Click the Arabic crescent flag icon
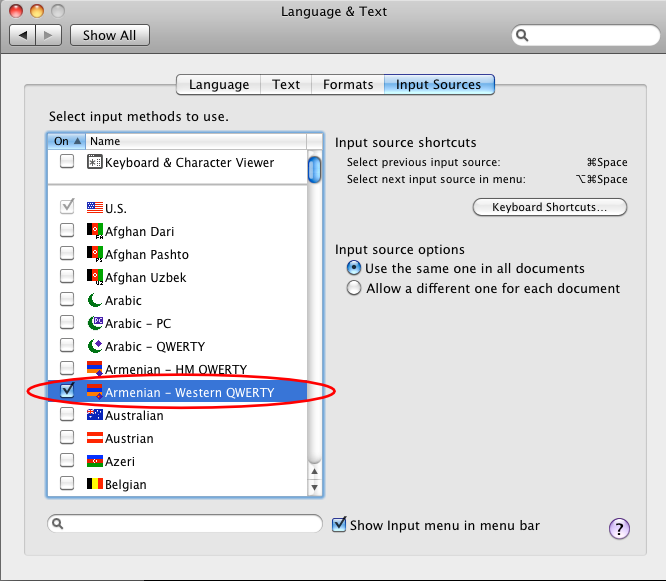 click(95, 300)
